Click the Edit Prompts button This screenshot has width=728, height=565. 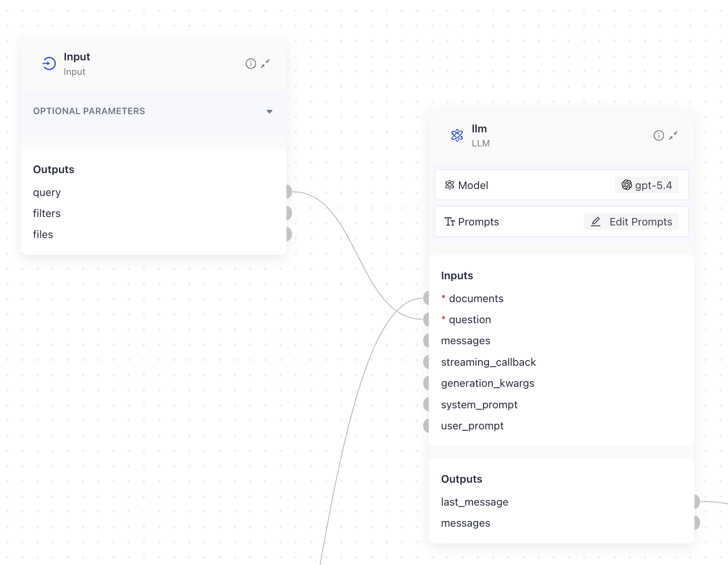point(632,222)
